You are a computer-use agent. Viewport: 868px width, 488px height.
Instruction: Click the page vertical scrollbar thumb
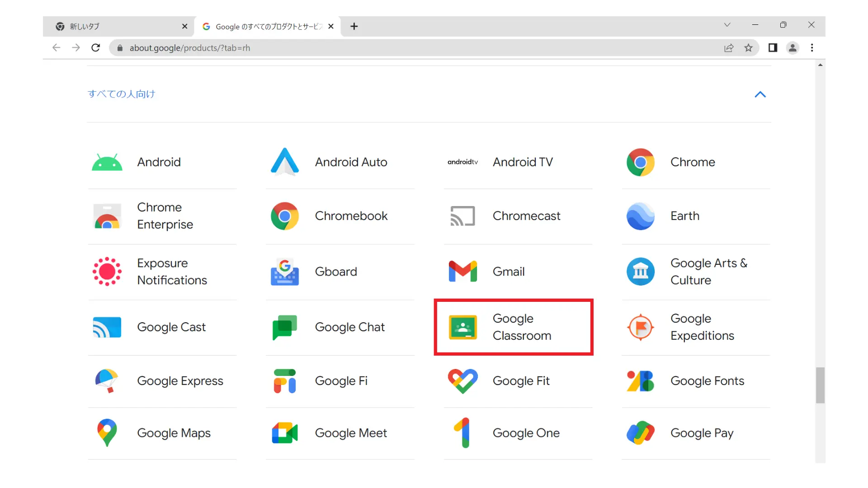[x=820, y=385]
